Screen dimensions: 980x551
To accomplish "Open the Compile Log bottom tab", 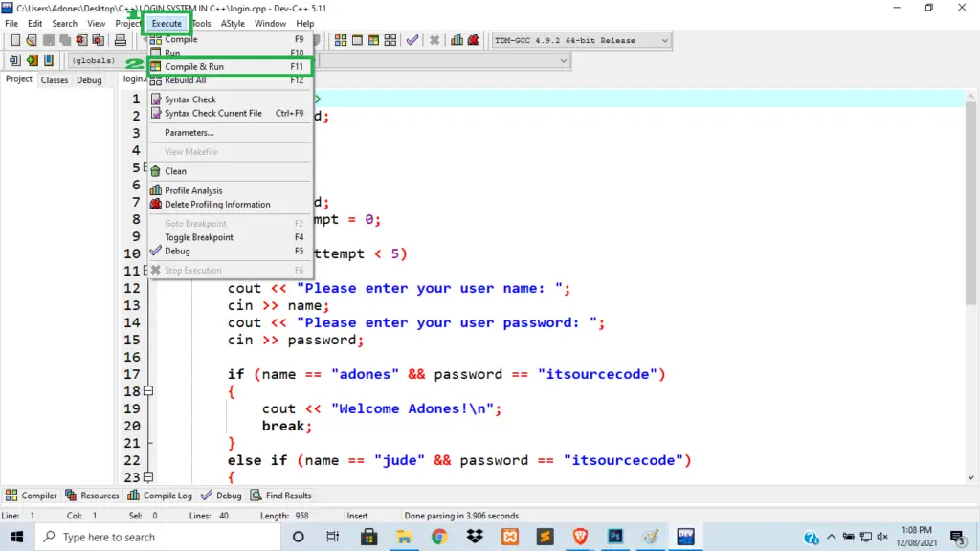I will pos(160,496).
